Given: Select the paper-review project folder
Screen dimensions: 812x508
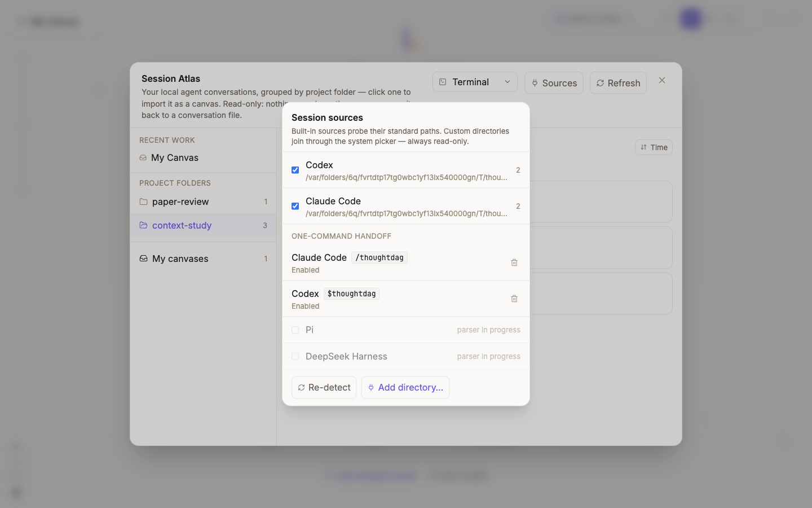Looking at the screenshot, I should click(x=203, y=202).
